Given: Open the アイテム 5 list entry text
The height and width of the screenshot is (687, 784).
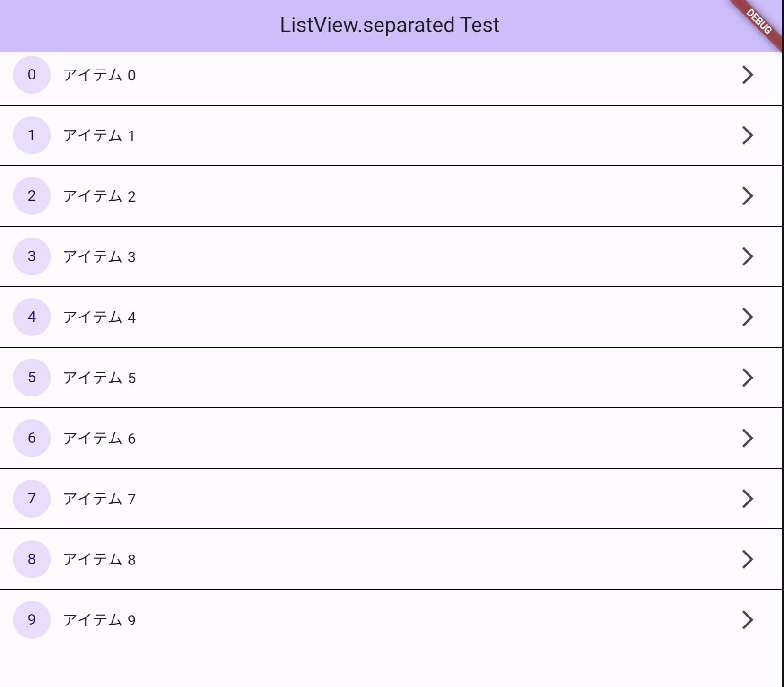Looking at the screenshot, I should [99, 378].
